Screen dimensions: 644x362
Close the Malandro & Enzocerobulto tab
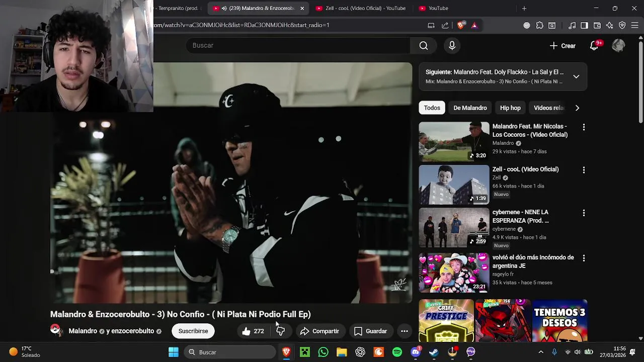click(x=302, y=9)
